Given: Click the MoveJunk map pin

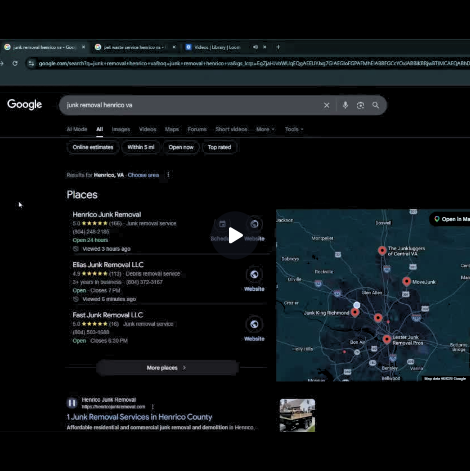Looking at the screenshot, I should (406, 282).
